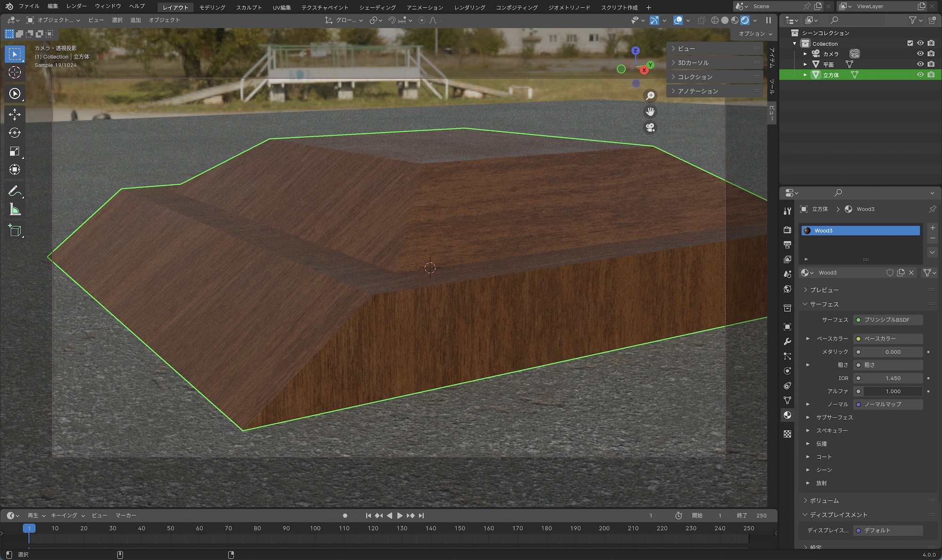Switch to the Texture properties checkerboard tab
Viewport: 942px width, 560px height.
coord(787,433)
